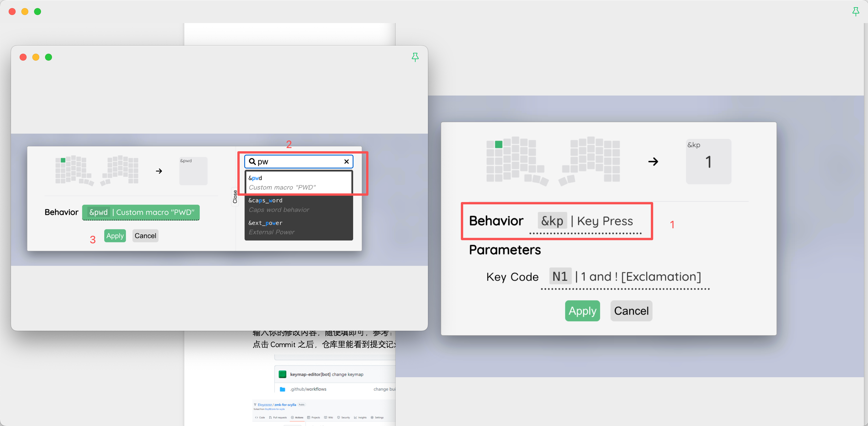The image size is (868, 426).
Task: Open the Behavior &kp Key Press selector
Action: (x=586, y=221)
